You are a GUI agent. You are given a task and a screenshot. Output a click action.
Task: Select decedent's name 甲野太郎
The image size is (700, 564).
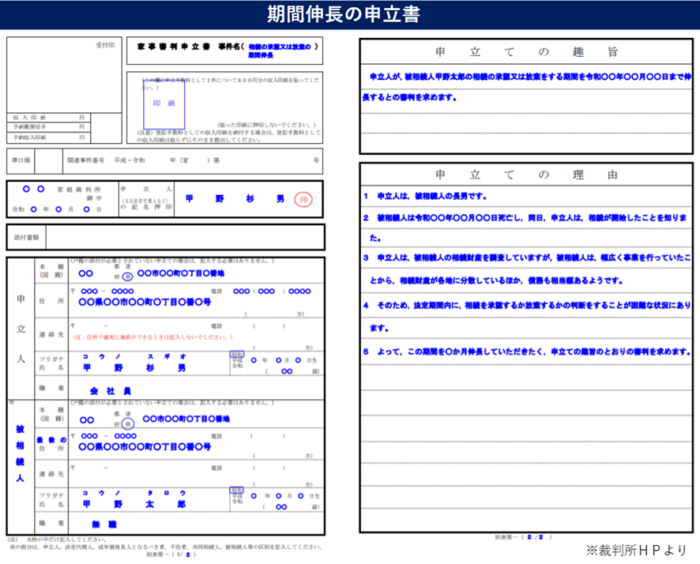pos(134,504)
